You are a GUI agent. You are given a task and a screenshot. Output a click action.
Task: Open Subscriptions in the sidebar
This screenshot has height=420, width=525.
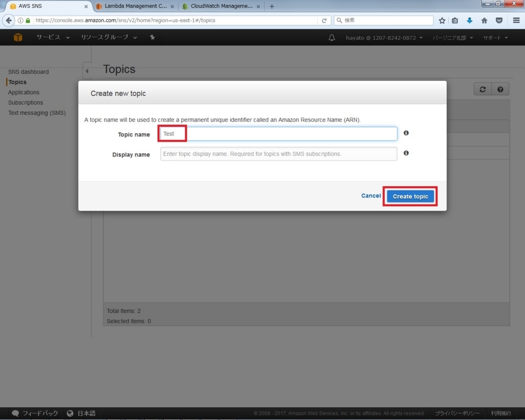click(x=26, y=103)
